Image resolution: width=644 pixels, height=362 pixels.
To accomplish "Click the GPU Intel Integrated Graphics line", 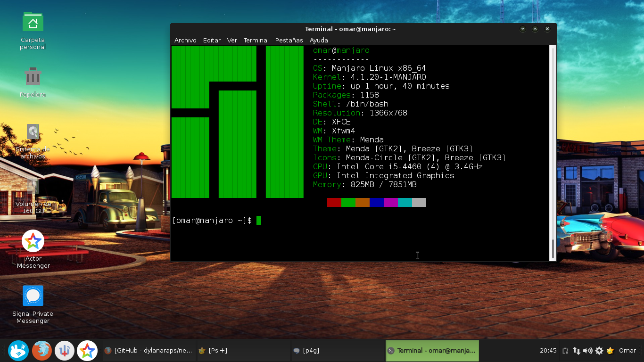I will [384, 175].
